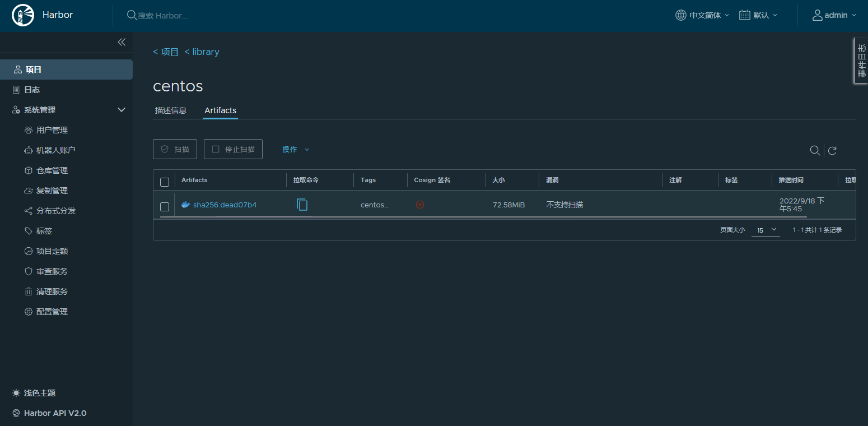This screenshot has width=868, height=426.
Task: Click the 复制管理 cloud icon
Action: tap(29, 191)
